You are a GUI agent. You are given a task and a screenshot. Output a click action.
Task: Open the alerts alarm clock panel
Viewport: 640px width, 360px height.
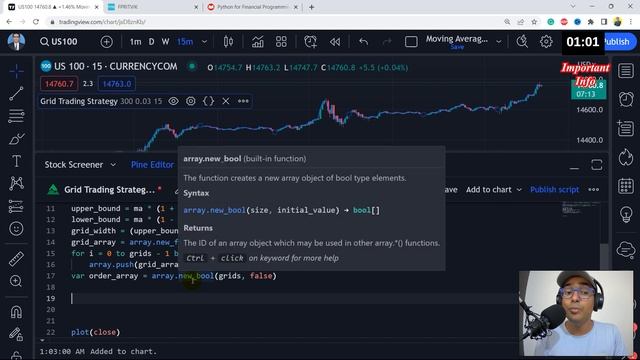[626, 99]
